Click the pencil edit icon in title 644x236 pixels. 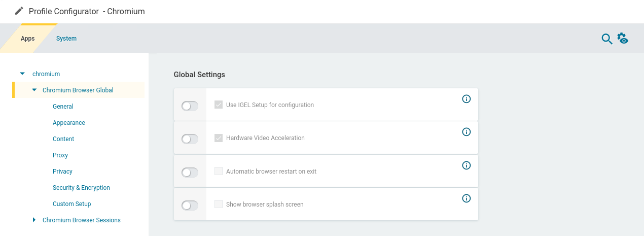click(19, 11)
